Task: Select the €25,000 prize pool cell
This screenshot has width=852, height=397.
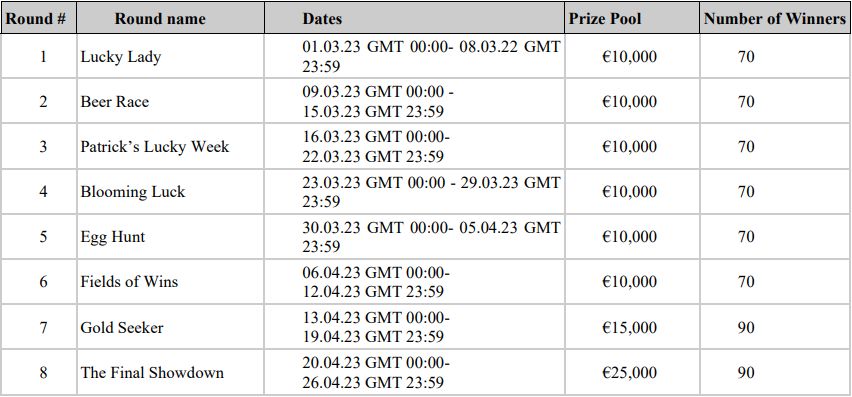Action: pos(632,373)
